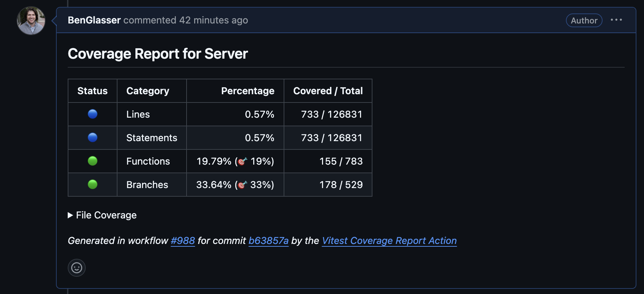Click the "42 minutes ago" timestamp
The image size is (644, 294).
pyautogui.click(x=214, y=20)
